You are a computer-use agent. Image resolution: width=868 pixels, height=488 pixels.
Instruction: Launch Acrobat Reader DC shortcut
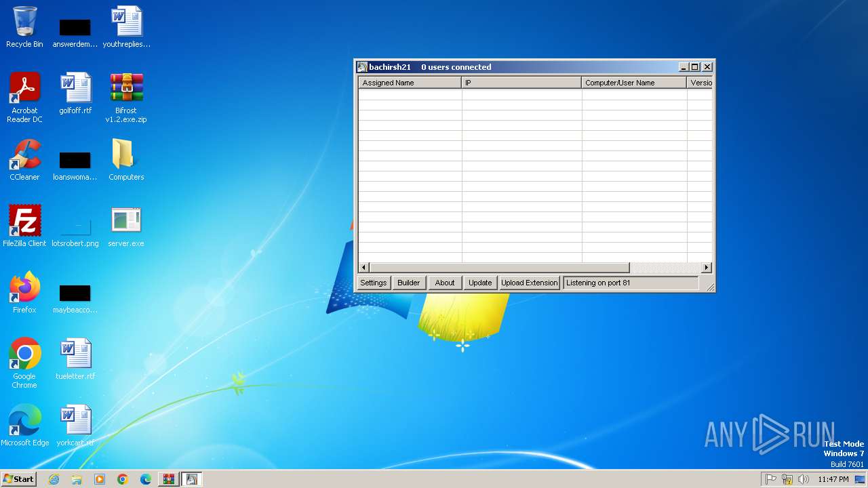(x=24, y=98)
